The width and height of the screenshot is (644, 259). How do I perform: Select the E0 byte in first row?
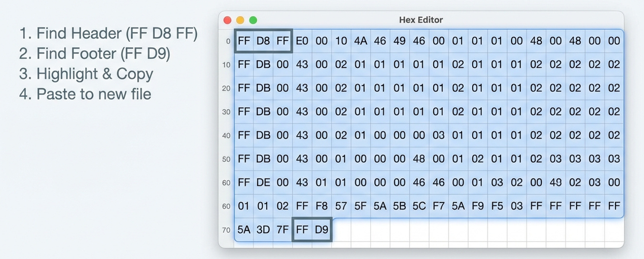[x=302, y=41]
